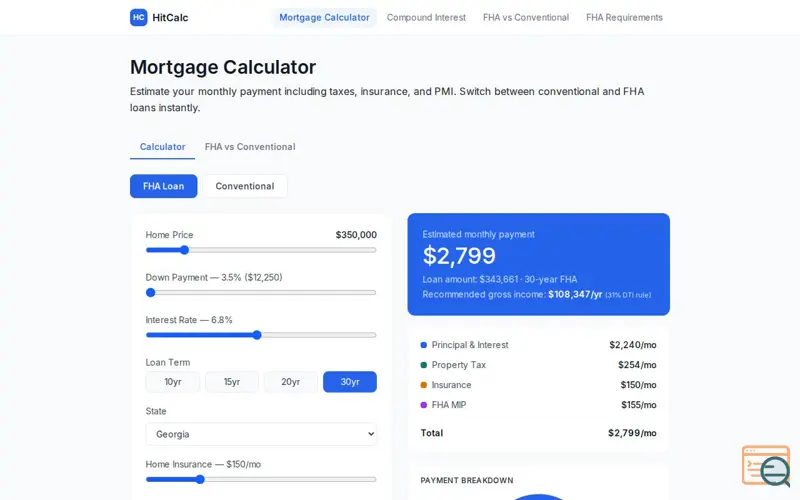Open Compound Interest nav item
This screenshot has width=800, height=500.
click(426, 17)
